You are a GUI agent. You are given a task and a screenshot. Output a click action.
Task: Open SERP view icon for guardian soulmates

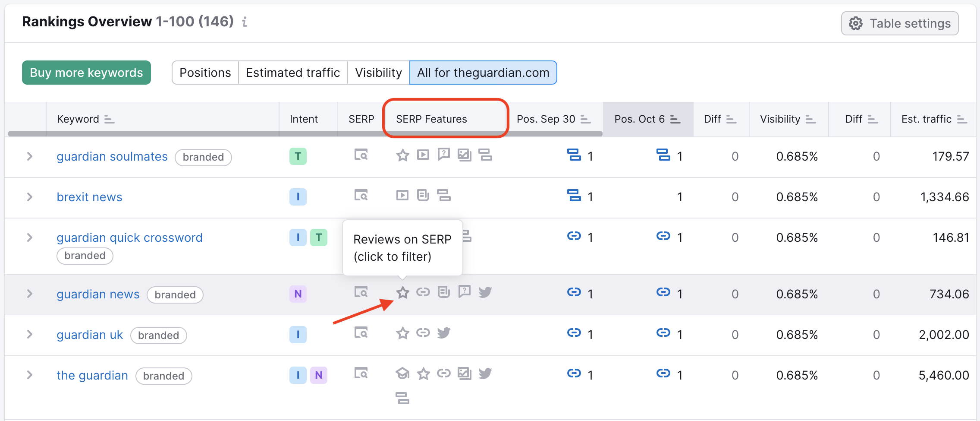click(x=361, y=155)
